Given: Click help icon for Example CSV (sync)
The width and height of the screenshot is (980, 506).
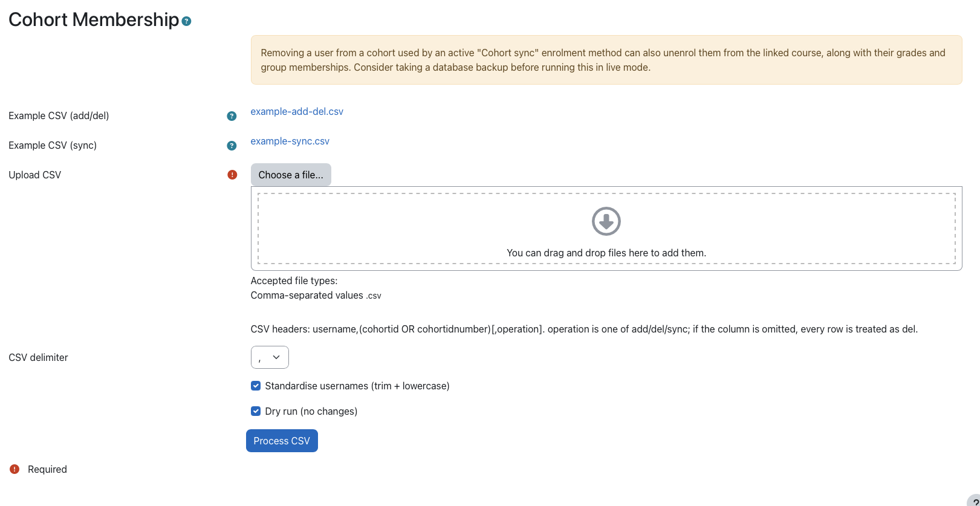Looking at the screenshot, I should [232, 146].
